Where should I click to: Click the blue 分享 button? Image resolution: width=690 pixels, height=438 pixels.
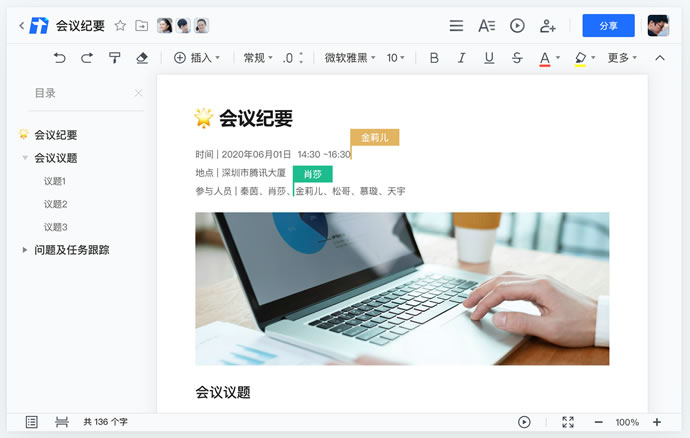608,26
